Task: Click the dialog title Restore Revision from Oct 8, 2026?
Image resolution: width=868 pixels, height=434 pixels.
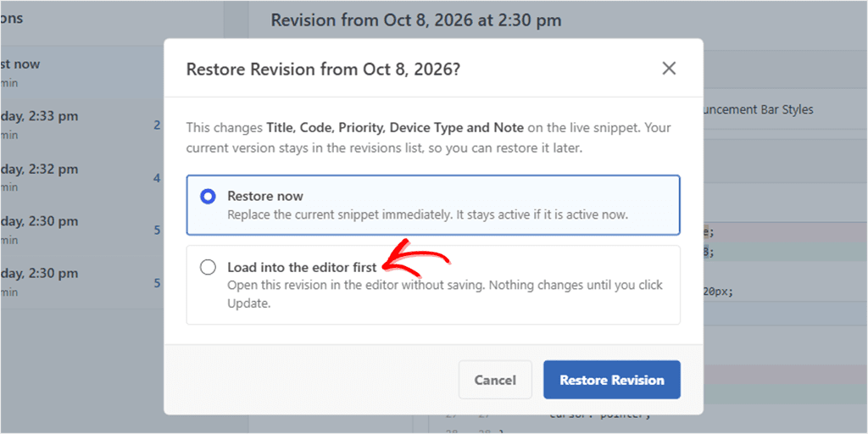Action: coord(323,70)
